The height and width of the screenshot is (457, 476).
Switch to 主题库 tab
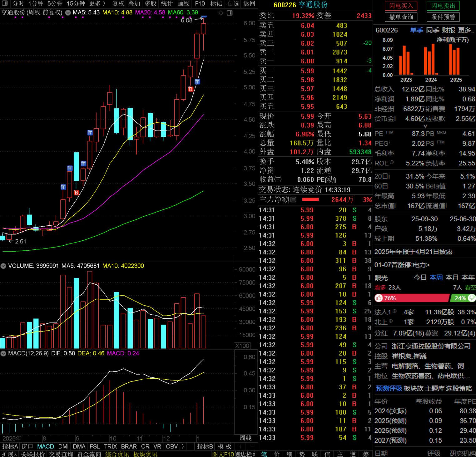click(x=435, y=388)
